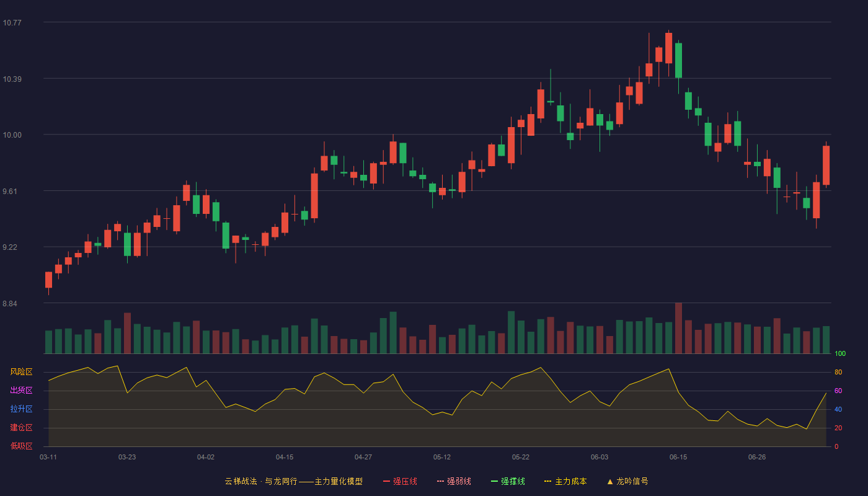Click the tallest red volume bar
Image resolution: width=868 pixels, height=496 pixels.
tap(678, 328)
